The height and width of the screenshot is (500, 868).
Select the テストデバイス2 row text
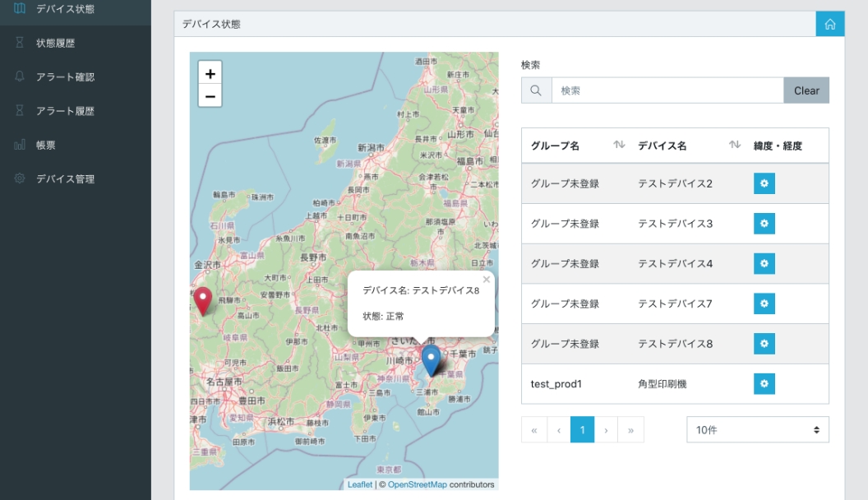pyautogui.click(x=675, y=184)
